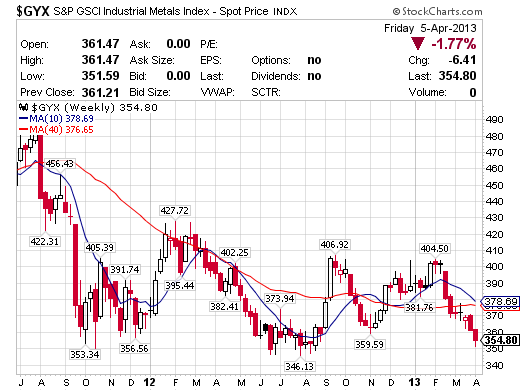Image resolution: width=520 pixels, height=391 pixels.
Task: Click the candlestick icon beside $GYX (Weekly)
Action: pyautogui.click(x=23, y=107)
